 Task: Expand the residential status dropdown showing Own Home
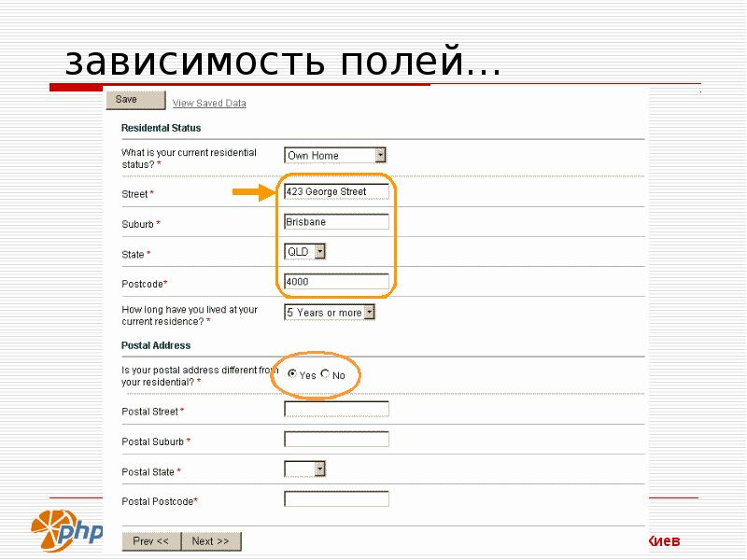pos(335,155)
